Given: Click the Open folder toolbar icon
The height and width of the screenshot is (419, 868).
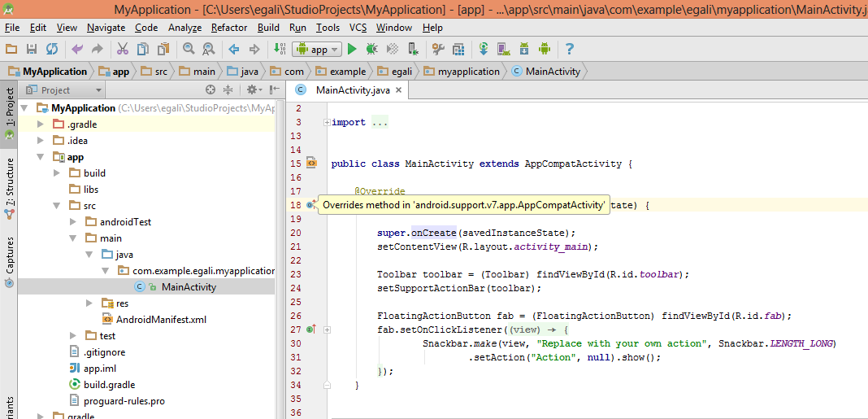Looking at the screenshot, I should pos(11,50).
